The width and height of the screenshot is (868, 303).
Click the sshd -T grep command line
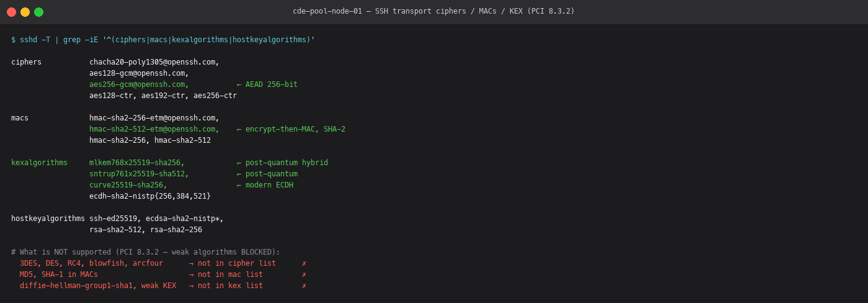tap(163, 40)
